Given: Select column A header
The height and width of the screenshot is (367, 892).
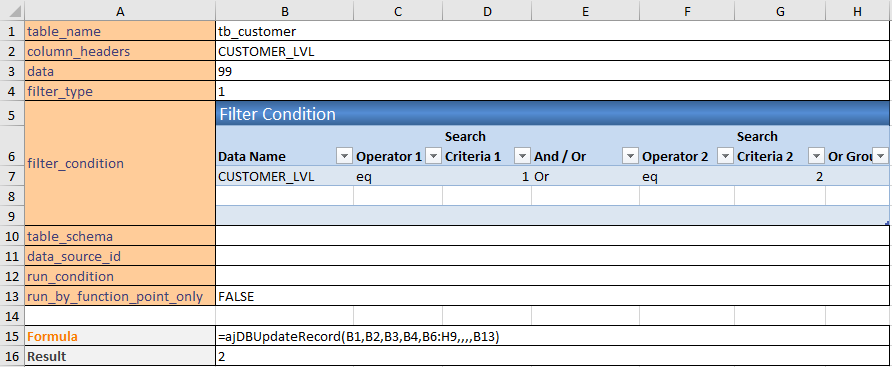Looking at the screenshot, I should [120, 10].
